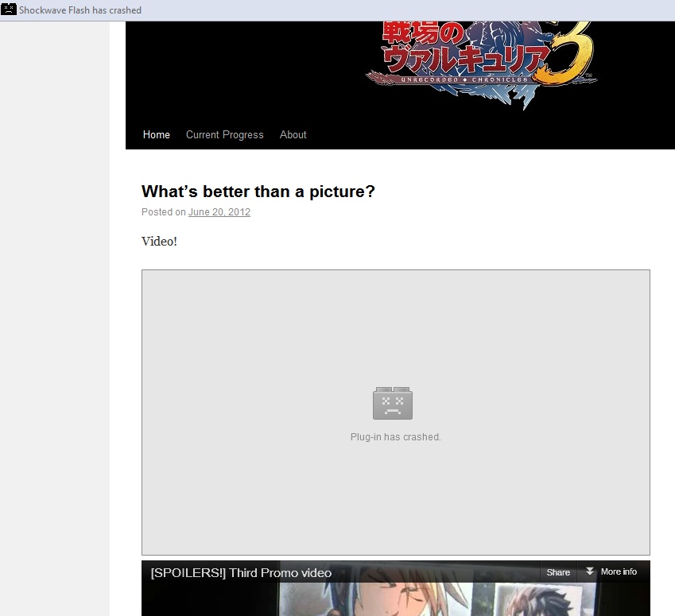Image resolution: width=675 pixels, height=616 pixels.
Task: Click the Valkyria Chronicles 3 logo banner
Action: click(x=481, y=64)
